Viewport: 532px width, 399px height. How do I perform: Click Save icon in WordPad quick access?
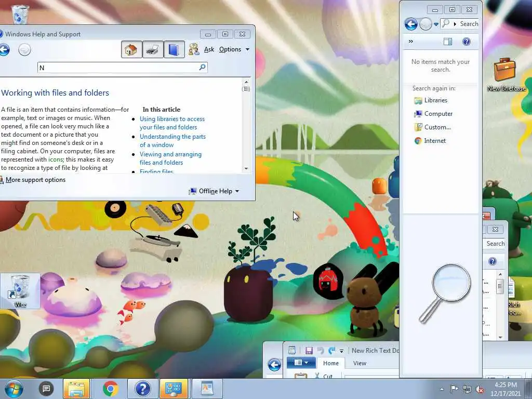tap(309, 351)
